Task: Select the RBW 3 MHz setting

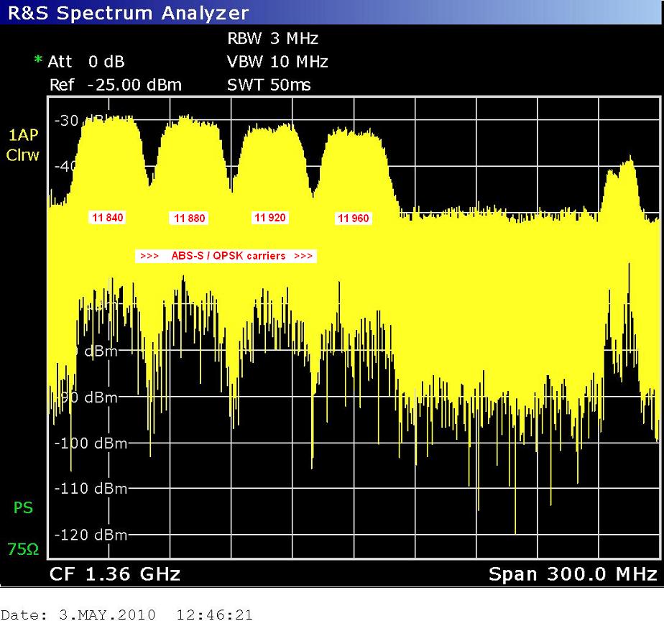Action: [272, 39]
